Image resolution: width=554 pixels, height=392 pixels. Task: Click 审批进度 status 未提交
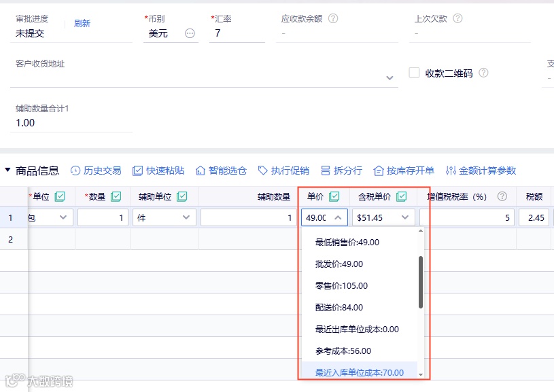pyautogui.click(x=30, y=33)
